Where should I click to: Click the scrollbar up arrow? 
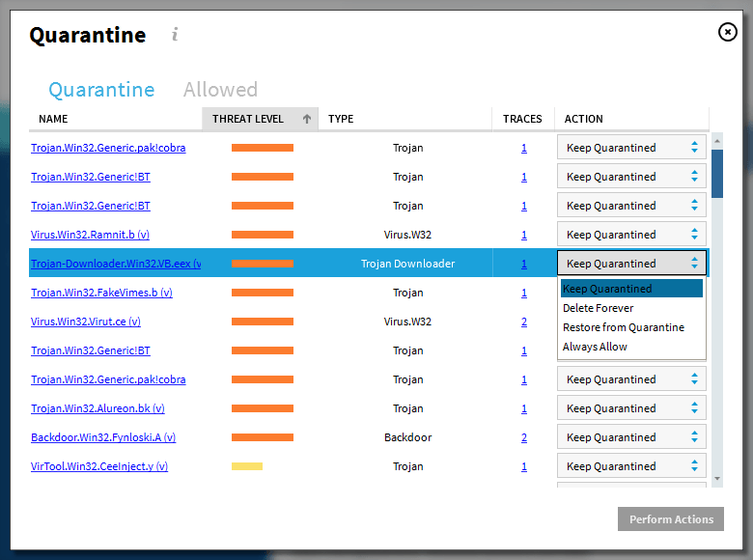[x=717, y=141]
